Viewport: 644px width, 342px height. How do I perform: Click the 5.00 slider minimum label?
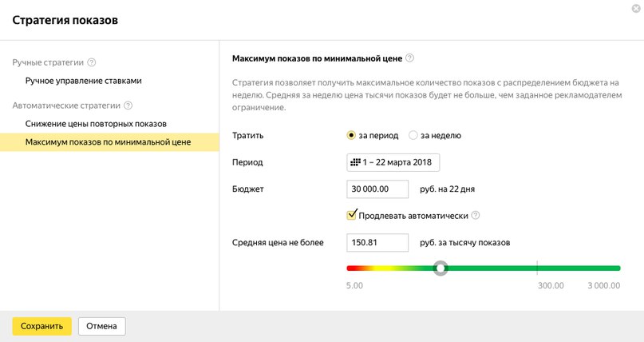(x=354, y=286)
